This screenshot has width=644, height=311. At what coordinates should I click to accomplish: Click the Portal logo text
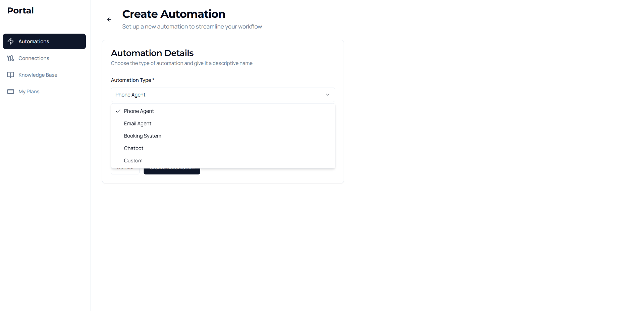20,10
